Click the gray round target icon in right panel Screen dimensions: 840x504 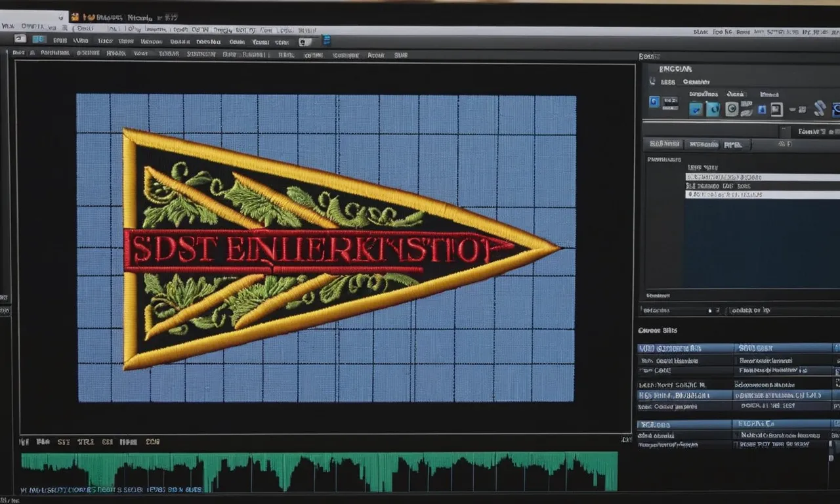pos(732,109)
